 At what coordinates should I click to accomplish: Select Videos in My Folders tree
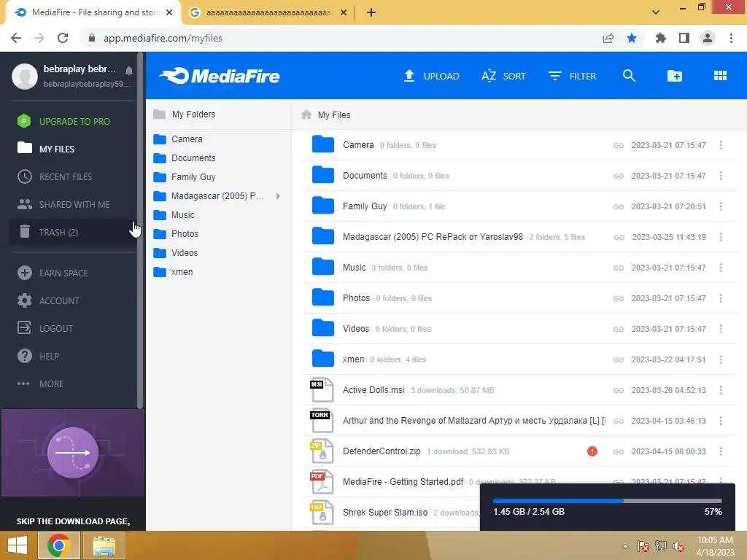pyautogui.click(x=175, y=253)
